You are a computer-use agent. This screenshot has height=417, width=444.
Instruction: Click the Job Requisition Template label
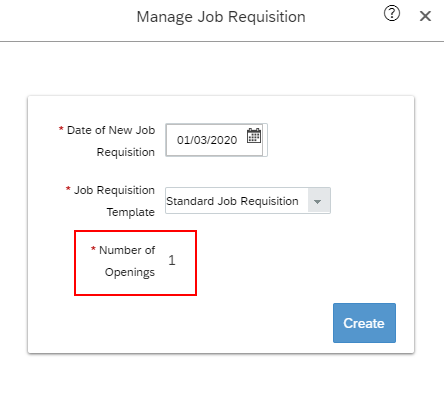[x=114, y=201]
